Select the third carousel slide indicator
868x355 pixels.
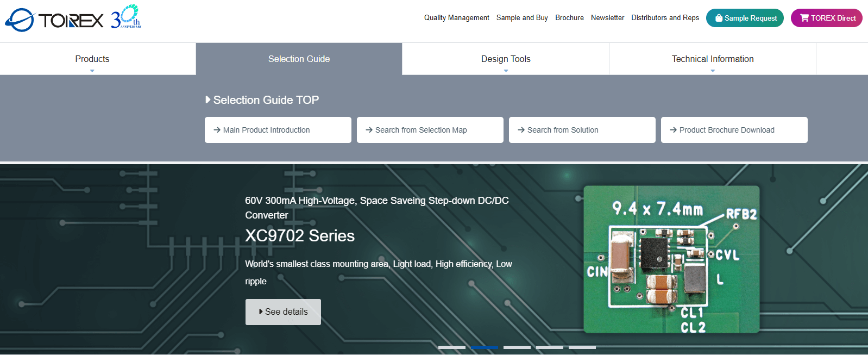[517, 347]
